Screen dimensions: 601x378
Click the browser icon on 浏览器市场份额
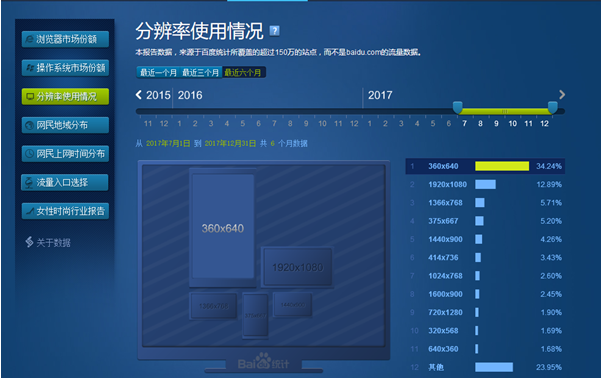click(x=30, y=39)
